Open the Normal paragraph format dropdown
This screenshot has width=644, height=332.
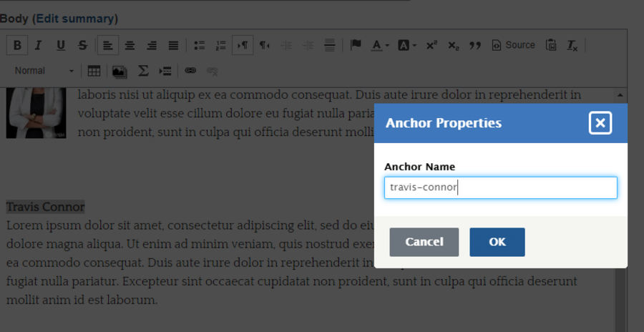tap(44, 71)
